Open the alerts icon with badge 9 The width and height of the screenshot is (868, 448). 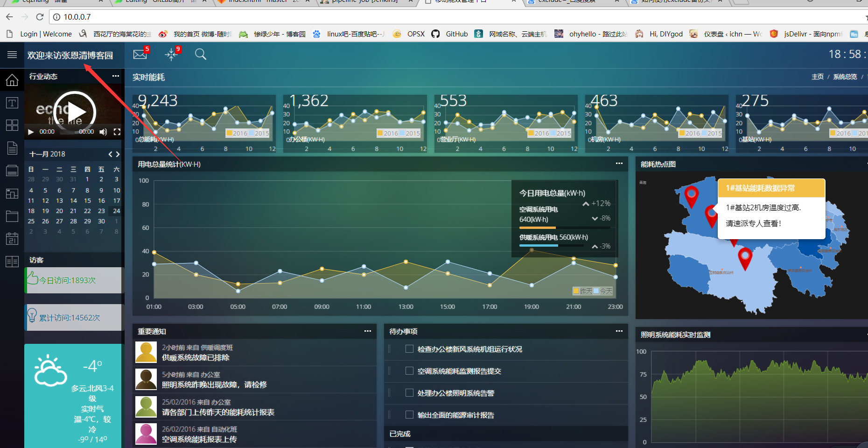click(172, 54)
